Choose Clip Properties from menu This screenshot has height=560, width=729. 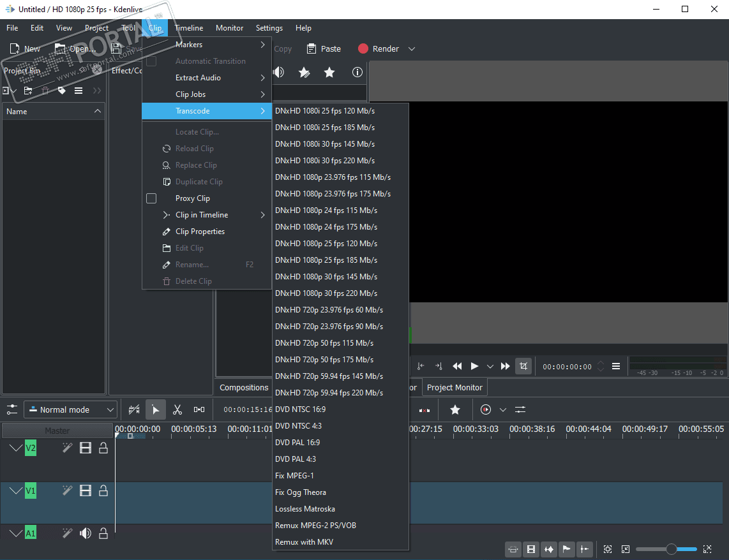pos(207,232)
